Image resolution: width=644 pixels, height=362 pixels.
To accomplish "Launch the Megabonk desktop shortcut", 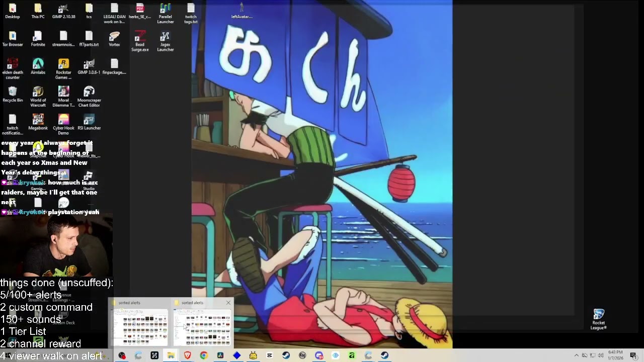I will [x=38, y=122].
